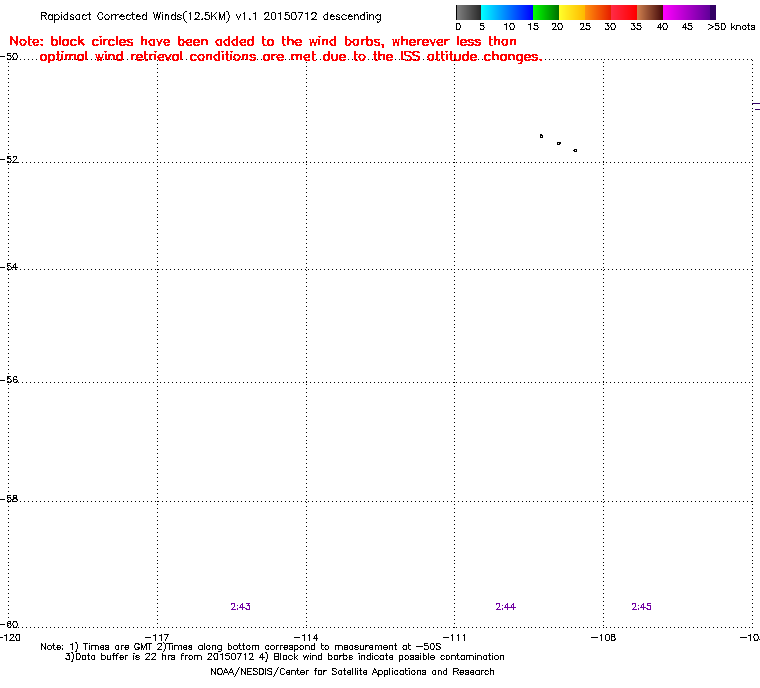Viewport: 760px width, 688px height.
Task: Select the brown 35–40 knots legend segment
Action: click(x=650, y=12)
